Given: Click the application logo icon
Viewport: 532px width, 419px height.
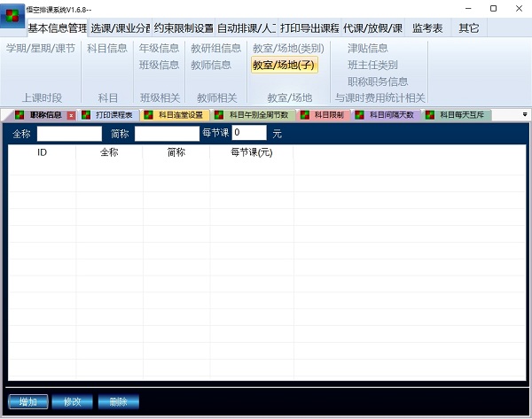Looking at the screenshot, I should [x=12, y=16].
